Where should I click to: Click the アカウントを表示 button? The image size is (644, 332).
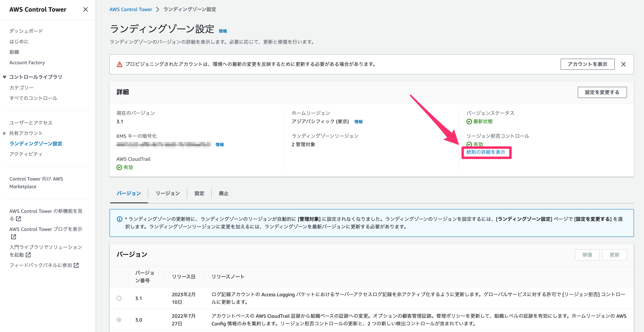click(x=587, y=64)
